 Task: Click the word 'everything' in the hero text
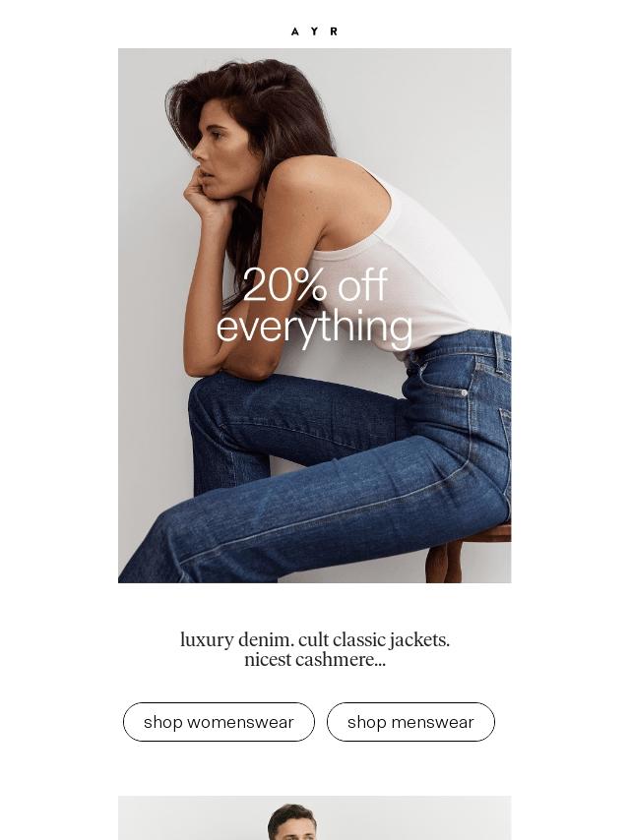tap(315, 328)
